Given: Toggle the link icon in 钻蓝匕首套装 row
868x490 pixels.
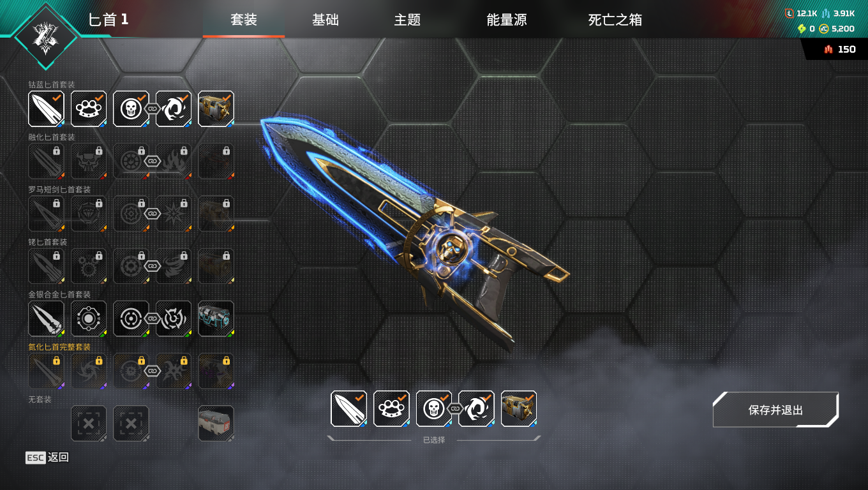Looking at the screenshot, I should click(x=152, y=109).
